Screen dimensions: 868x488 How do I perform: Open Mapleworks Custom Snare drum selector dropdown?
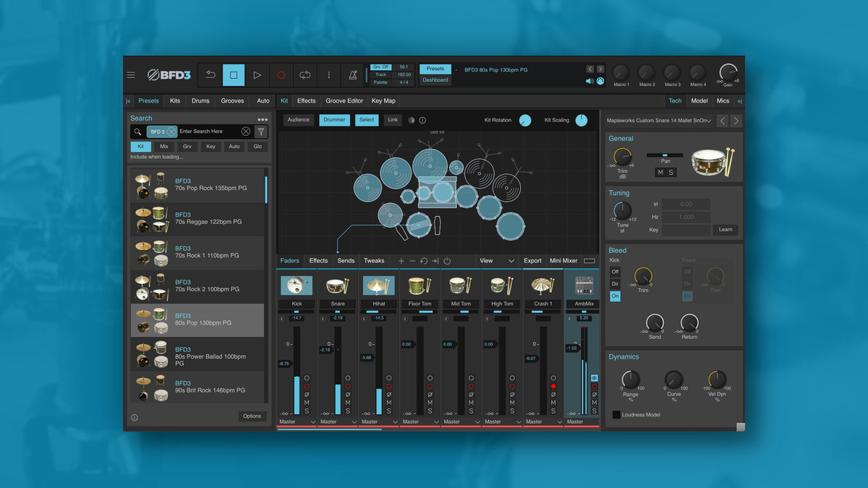click(x=659, y=121)
